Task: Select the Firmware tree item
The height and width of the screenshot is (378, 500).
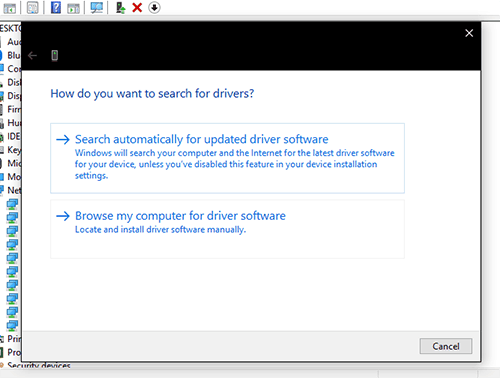Action: pyautogui.click(x=11, y=109)
